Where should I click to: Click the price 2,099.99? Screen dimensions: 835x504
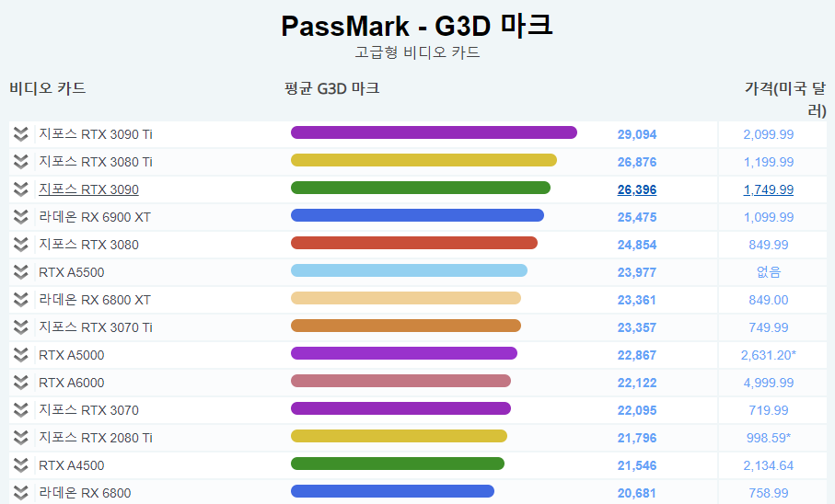coord(769,134)
